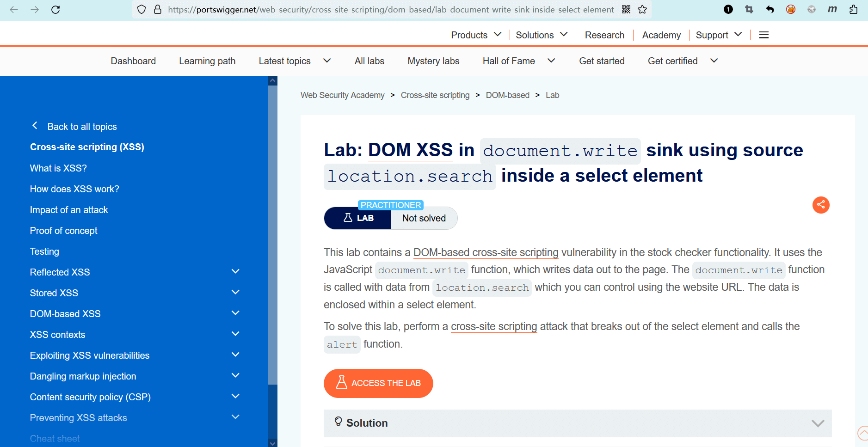Click the sidebar scrollbar down arrow
The width and height of the screenshot is (868, 447).
coord(272,443)
